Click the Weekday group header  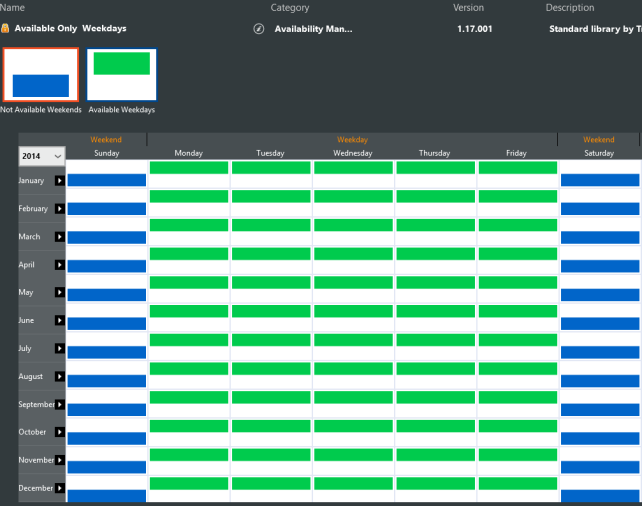click(353, 140)
